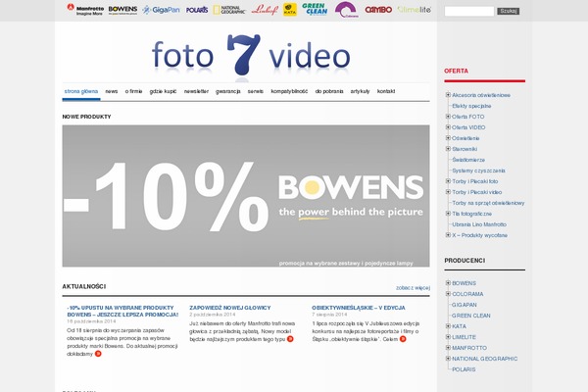The width and height of the screenshot is (588, 392).
Task: Open the gwarancja menu item
Action: click(x=227, y=91)
